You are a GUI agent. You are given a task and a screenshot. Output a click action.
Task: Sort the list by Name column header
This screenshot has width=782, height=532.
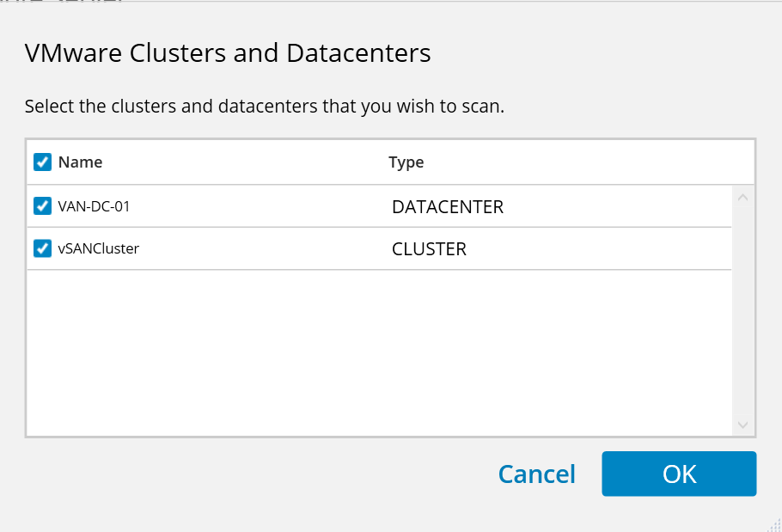coord(80,162)
